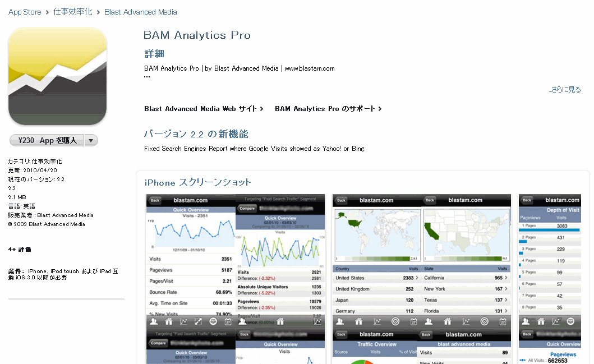The image size is (594, 364).
Task: Open second screenshot with world map
Action: pos(422,279)
